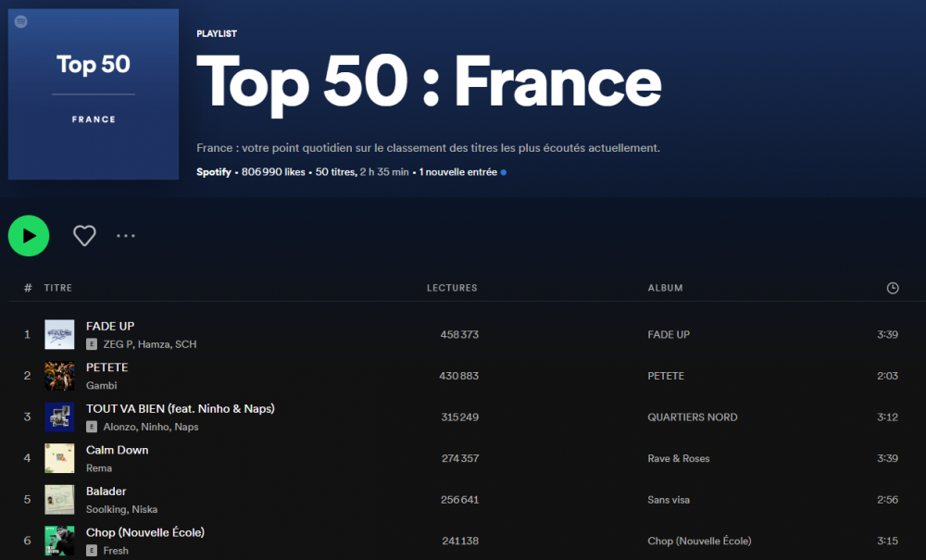Open the Spotify profile link
This screenshot has height=560, width=926.
[x=213, y=172]
